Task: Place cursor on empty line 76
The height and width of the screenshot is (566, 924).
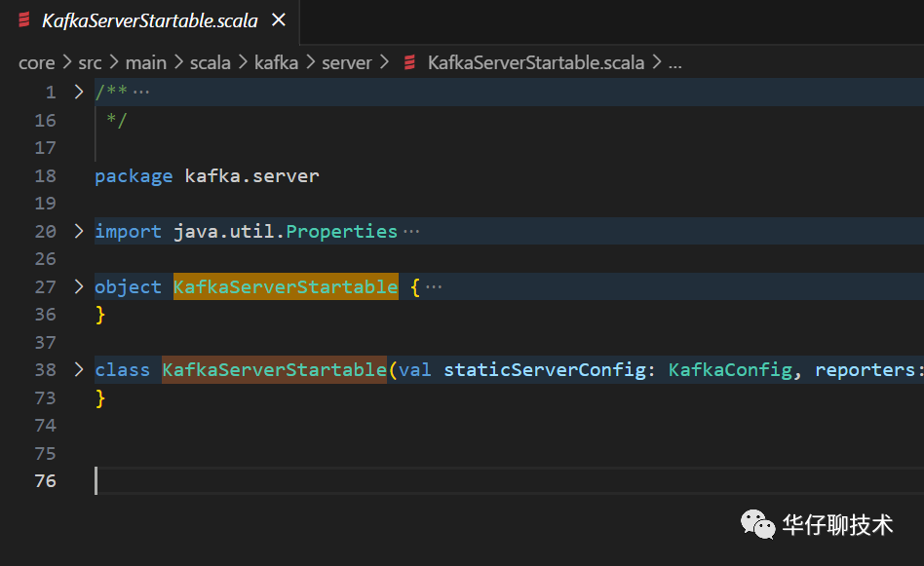Action: pyautogui.click(x=509, y=480)
